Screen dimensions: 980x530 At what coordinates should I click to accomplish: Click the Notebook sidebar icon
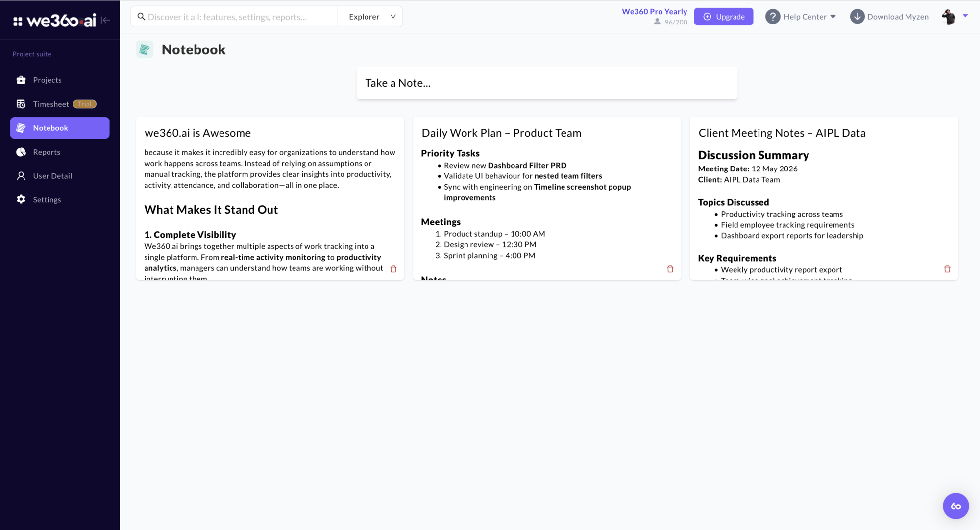coord(21,128)
